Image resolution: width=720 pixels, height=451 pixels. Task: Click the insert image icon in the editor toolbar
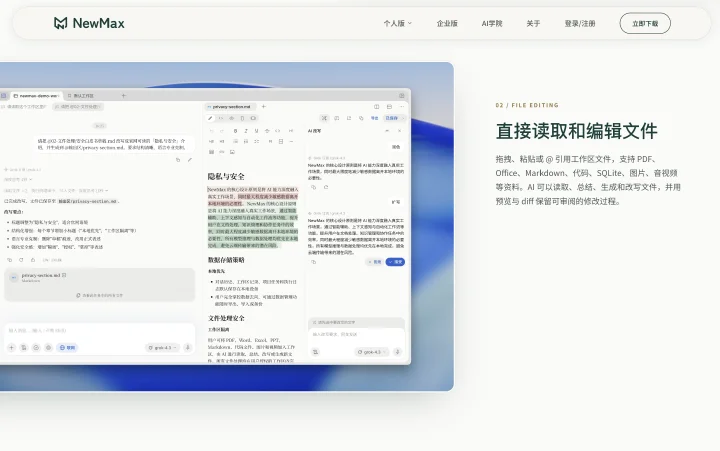coord(232,152)
